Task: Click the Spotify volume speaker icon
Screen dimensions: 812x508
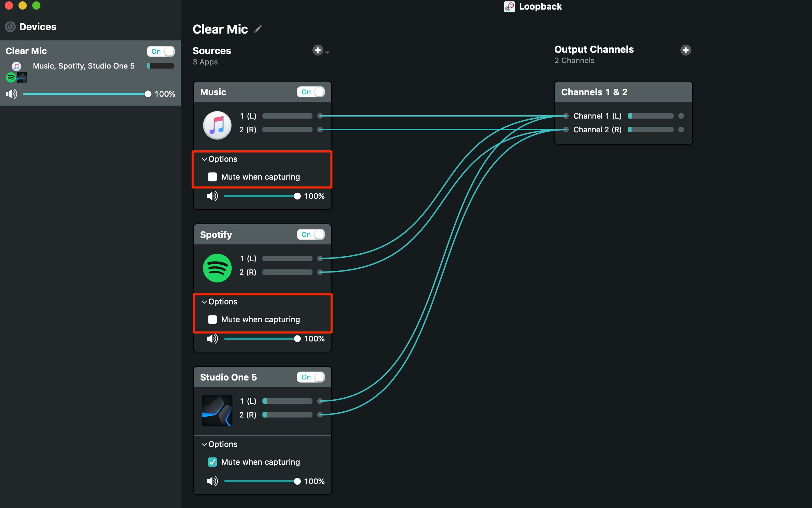Action: (x=212, y=339)
